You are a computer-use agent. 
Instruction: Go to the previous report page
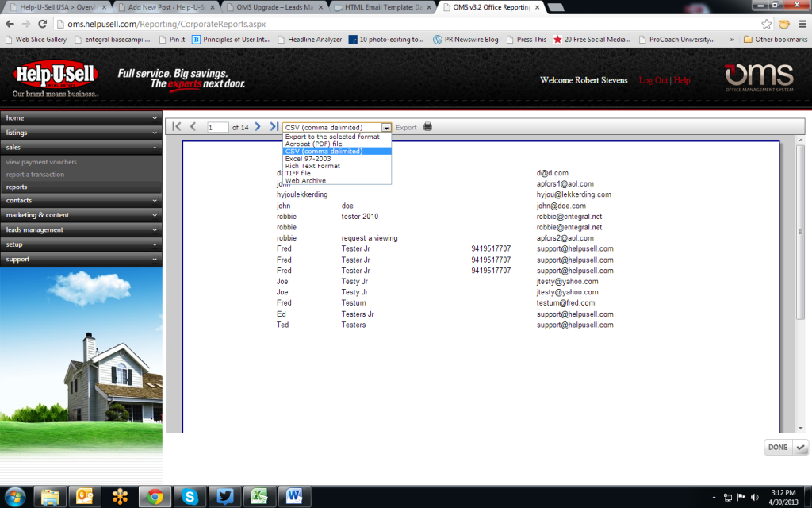(x=193, y=127)
